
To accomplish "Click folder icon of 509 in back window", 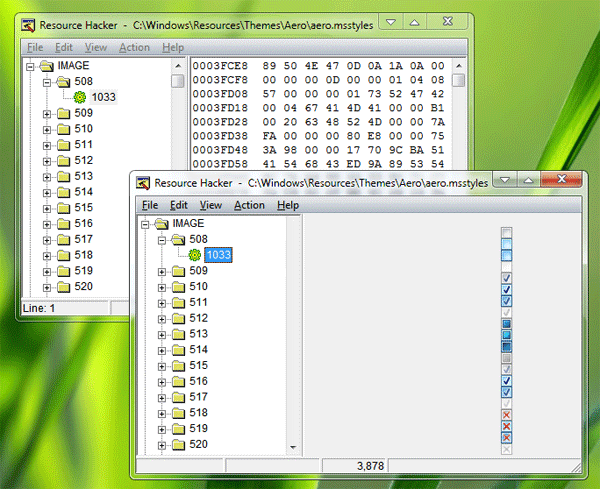I will coord(64,113).
